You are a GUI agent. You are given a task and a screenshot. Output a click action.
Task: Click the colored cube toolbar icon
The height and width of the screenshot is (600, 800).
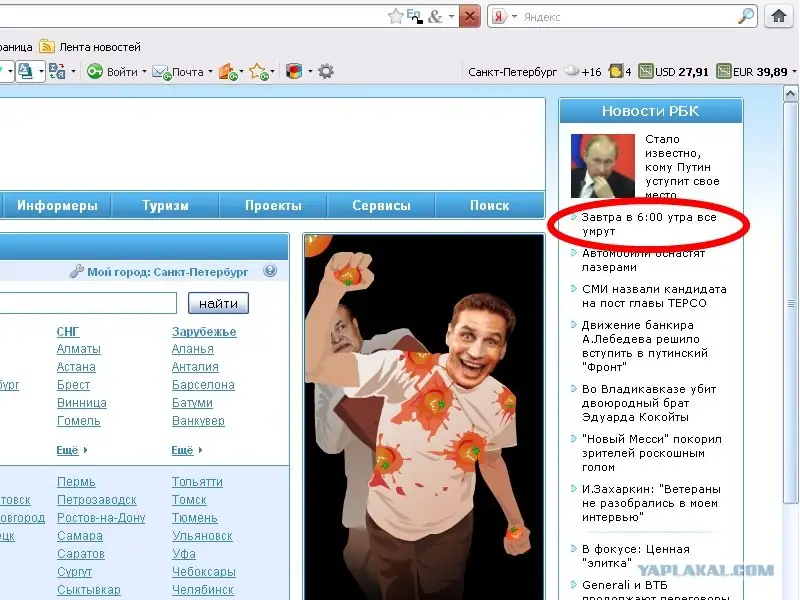tap(294, 71)
